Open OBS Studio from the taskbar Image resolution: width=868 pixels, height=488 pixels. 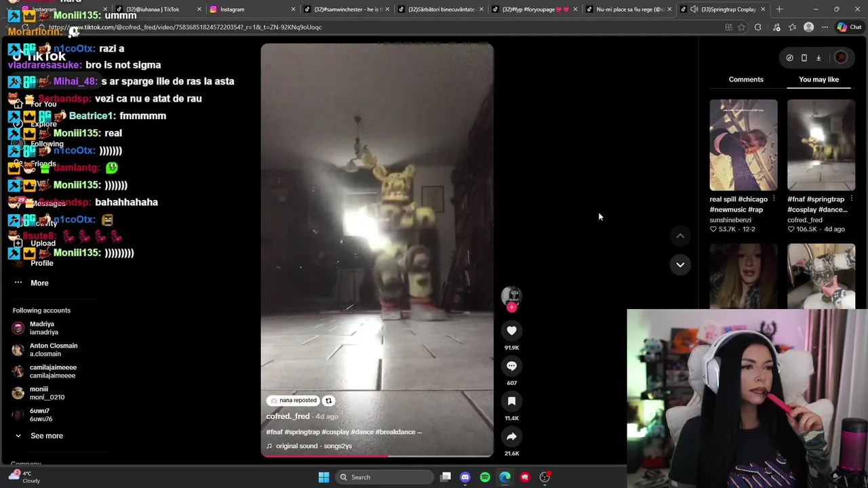(545, 477)
